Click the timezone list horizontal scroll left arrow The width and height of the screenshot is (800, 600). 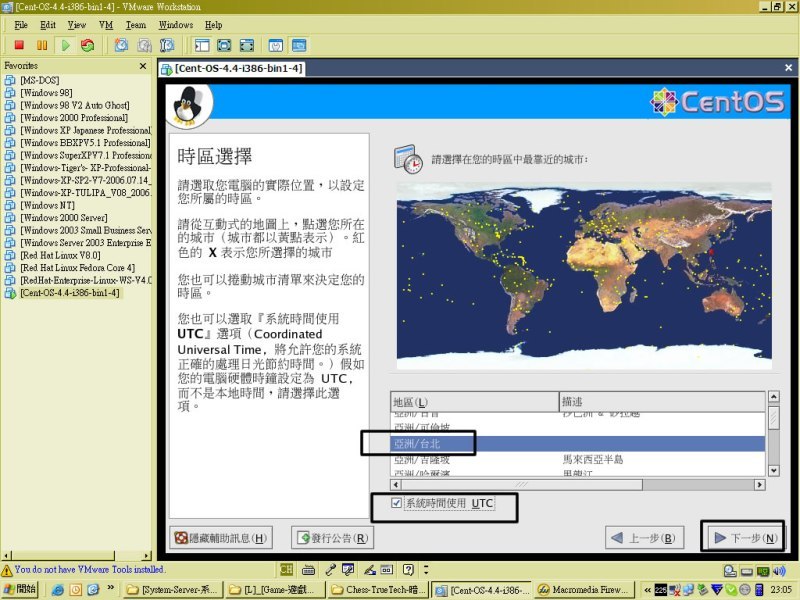(x=396, y=485)
